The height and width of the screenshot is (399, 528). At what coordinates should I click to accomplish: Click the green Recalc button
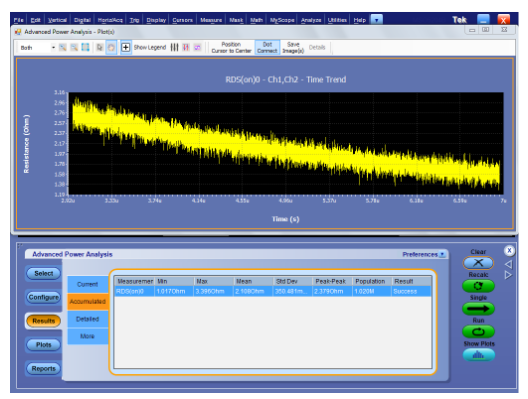(478, 286)
